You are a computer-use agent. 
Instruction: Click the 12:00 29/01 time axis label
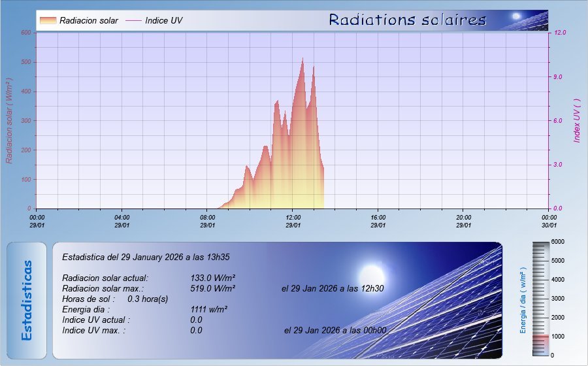click(293, 221)
